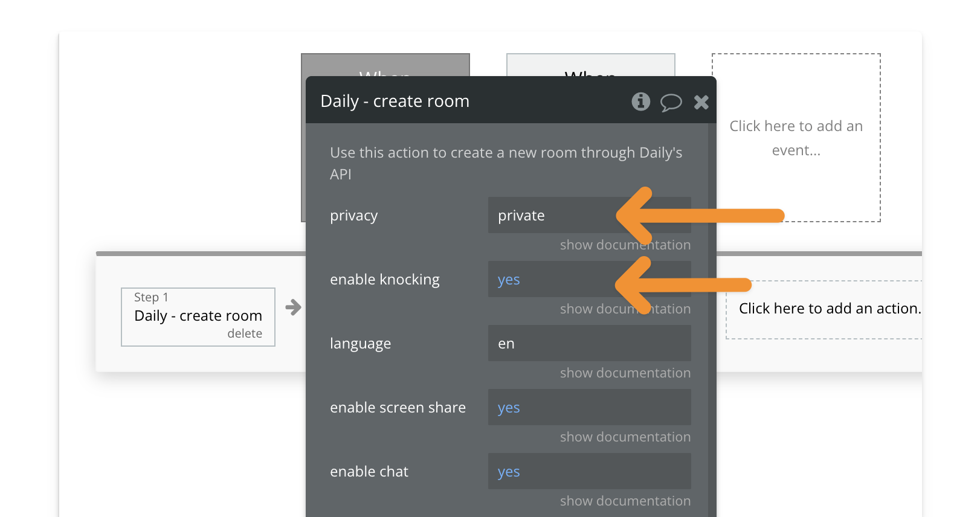Screen dimensions: 980x517
Task: Click the language label
Action: click(x=360, y=344)
